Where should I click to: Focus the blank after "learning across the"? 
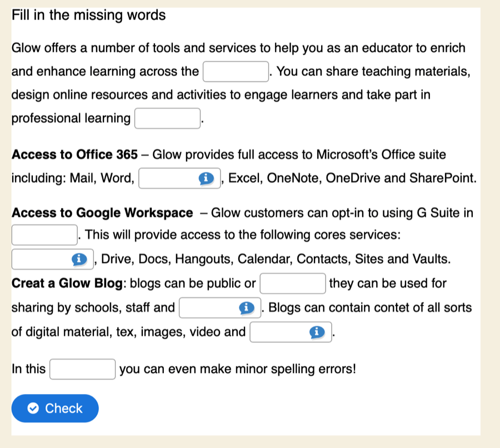point(237,72)
